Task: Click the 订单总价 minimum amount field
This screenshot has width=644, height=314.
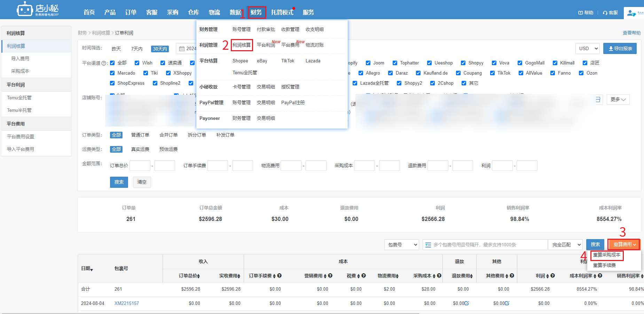Action: pyautogui.click(x=140, y=166)
